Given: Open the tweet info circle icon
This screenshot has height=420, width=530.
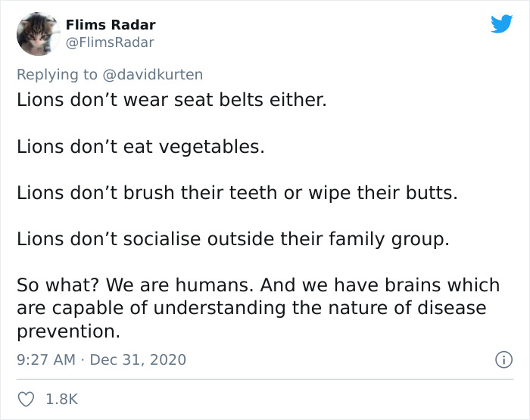Looking at the screenshot, I should pos(501,360).
